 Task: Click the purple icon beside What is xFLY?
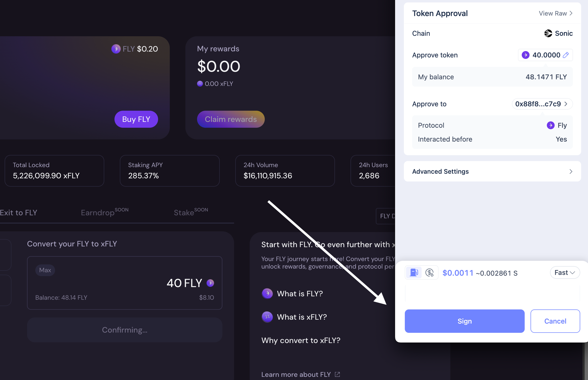(267, 317)
